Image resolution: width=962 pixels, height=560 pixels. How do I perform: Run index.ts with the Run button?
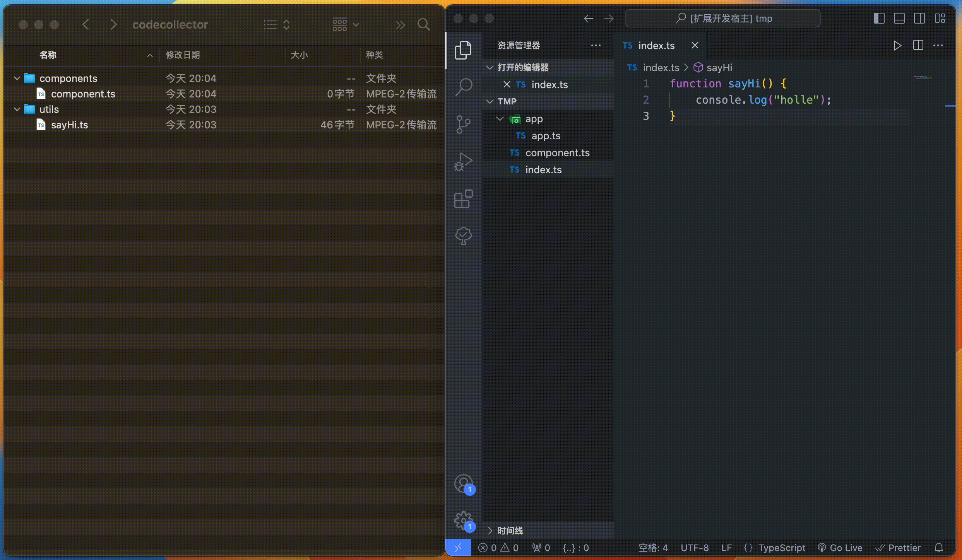tap(897, 45)
